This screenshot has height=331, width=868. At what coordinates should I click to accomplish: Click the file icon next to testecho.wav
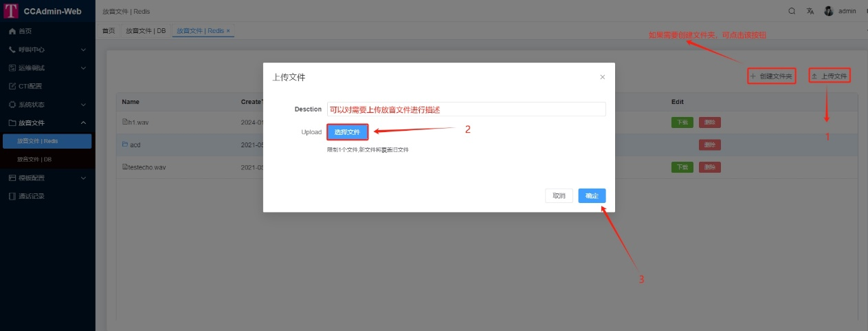[x=125, y=167]
